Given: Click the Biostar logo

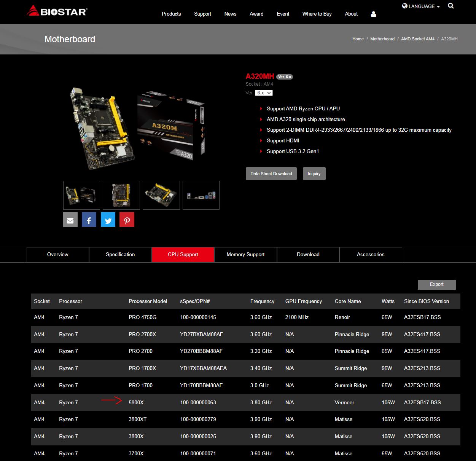Looking at the screenshot, I should tap(57, 11).
